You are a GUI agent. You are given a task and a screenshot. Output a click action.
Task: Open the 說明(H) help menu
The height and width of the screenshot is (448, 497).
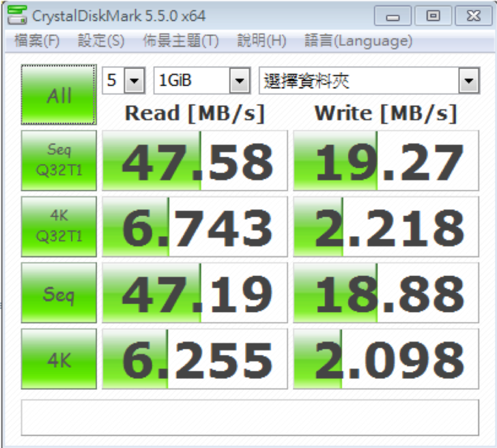click(261, 41)
